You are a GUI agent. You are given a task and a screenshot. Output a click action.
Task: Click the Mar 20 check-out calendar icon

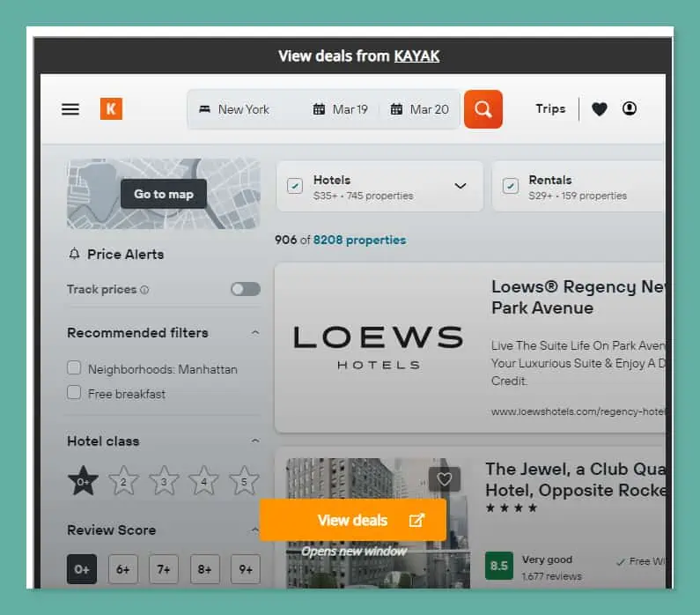[396, 109]
